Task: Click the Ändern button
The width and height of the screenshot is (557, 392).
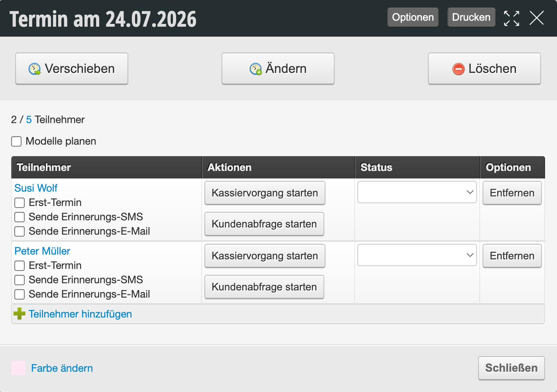Action: (x=278, y=69)
